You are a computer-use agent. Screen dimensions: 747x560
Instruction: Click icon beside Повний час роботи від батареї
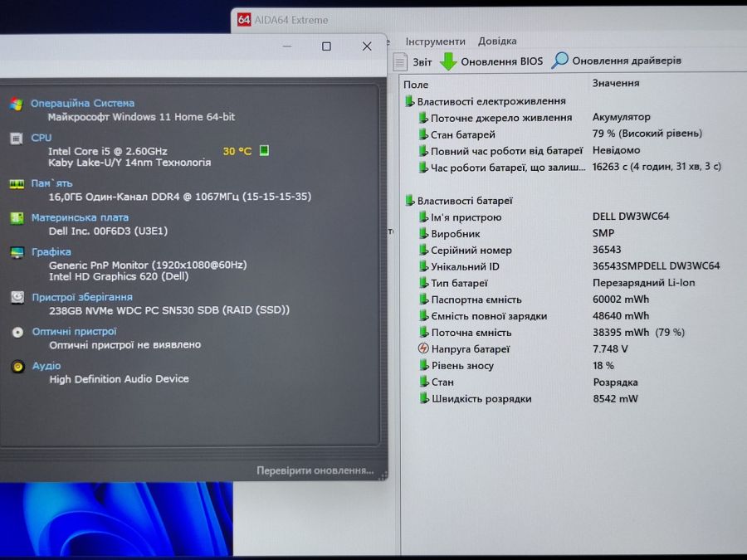pos(423,151)
